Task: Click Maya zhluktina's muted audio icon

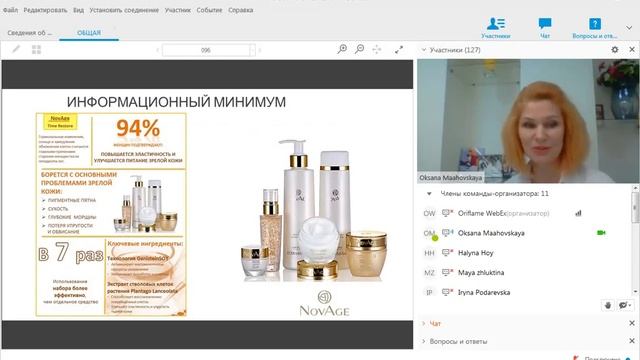Action: (448, 272)
